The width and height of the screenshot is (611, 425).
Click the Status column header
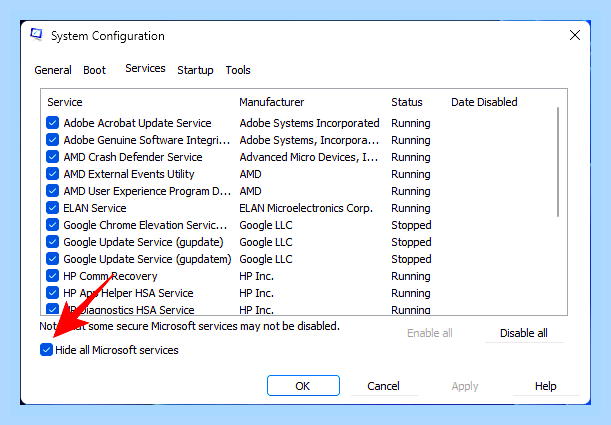coord(407,102)
